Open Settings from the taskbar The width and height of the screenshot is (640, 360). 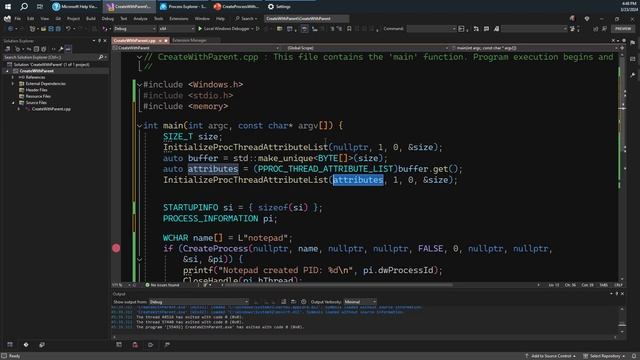(279, 6)
